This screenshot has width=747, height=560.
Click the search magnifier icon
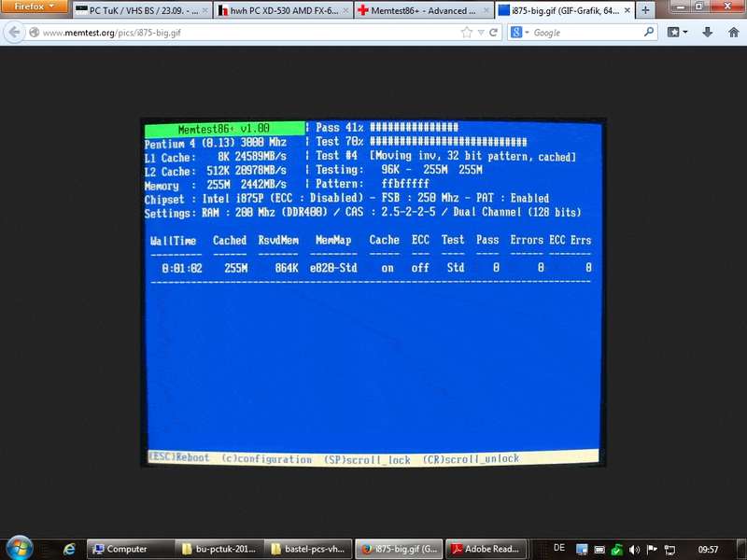[x=650, y=33]
